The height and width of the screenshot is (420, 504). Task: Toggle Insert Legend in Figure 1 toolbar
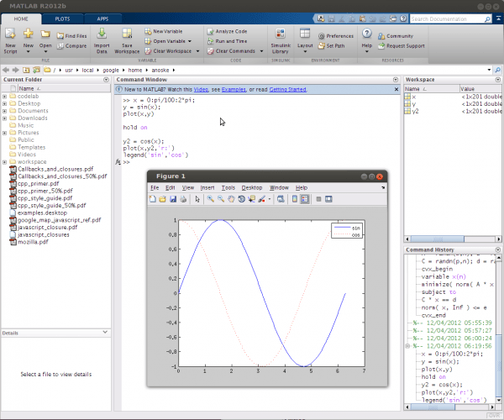pos(305,199)
